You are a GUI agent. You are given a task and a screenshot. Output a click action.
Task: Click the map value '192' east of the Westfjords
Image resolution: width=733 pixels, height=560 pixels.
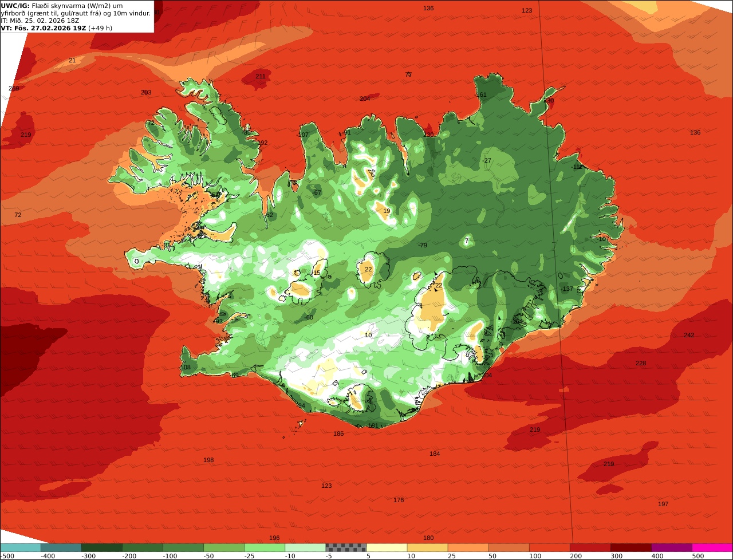point(262,143)
